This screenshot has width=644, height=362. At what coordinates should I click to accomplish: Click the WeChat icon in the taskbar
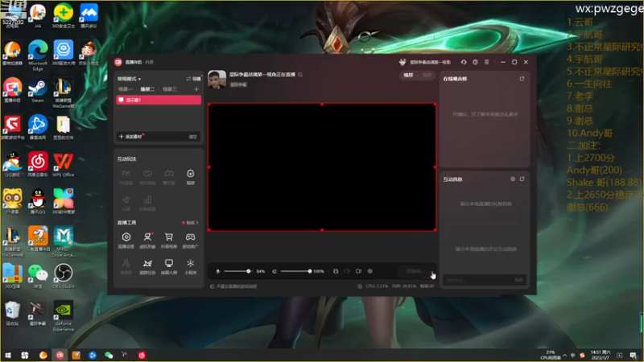[109, 355]
